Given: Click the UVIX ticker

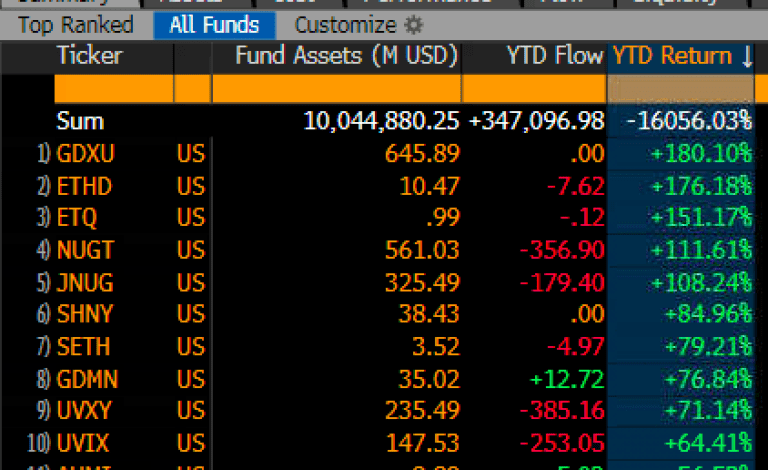Looking at the screenshot, I should coord(85,444).
